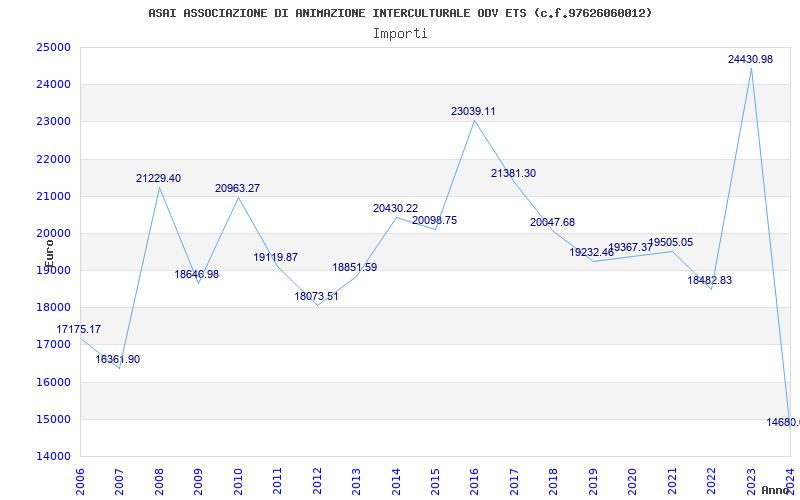Select year 2018 on the x-axis
This screenshot has width=800, height=500.
pos(554,481)
